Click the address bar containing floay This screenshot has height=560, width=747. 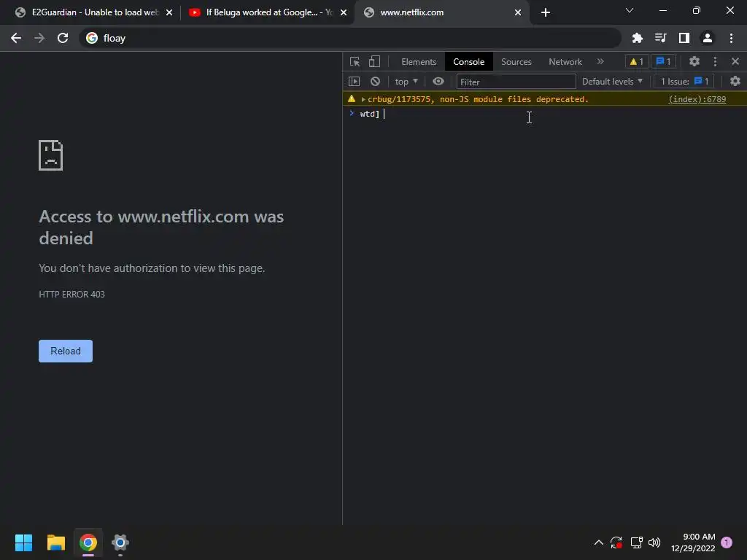(x=350, y=38)
